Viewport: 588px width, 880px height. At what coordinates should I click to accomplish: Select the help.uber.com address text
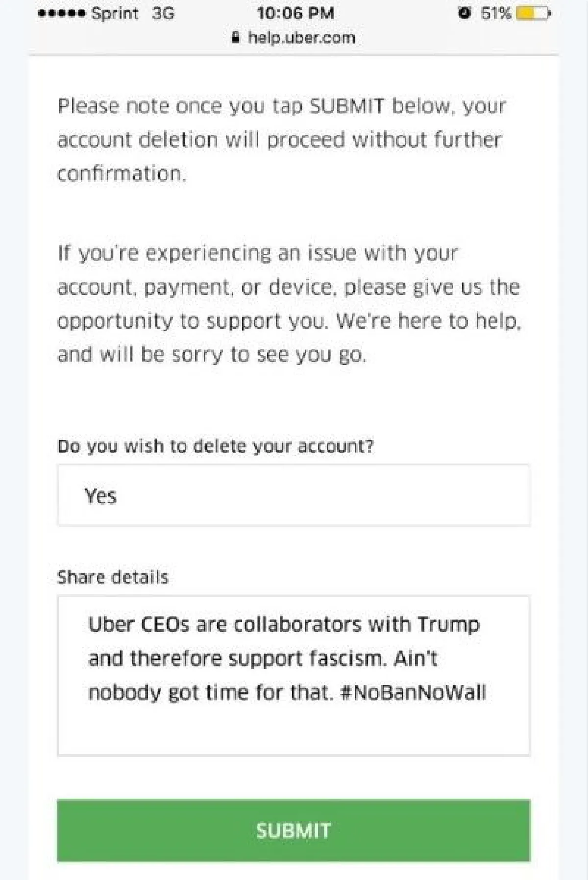(301, 38)
